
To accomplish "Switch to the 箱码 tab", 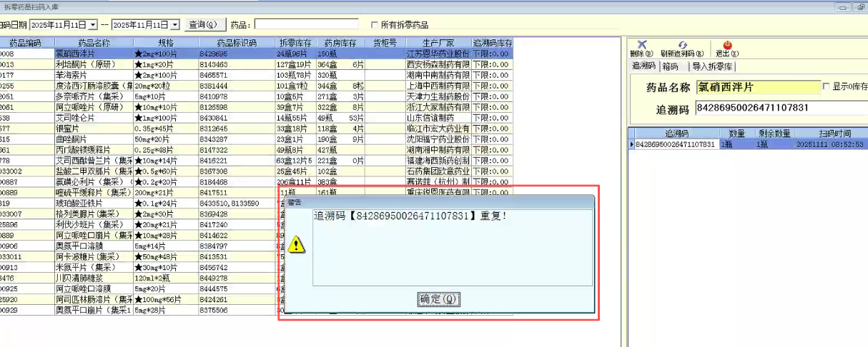I will (x=670, y=66).
